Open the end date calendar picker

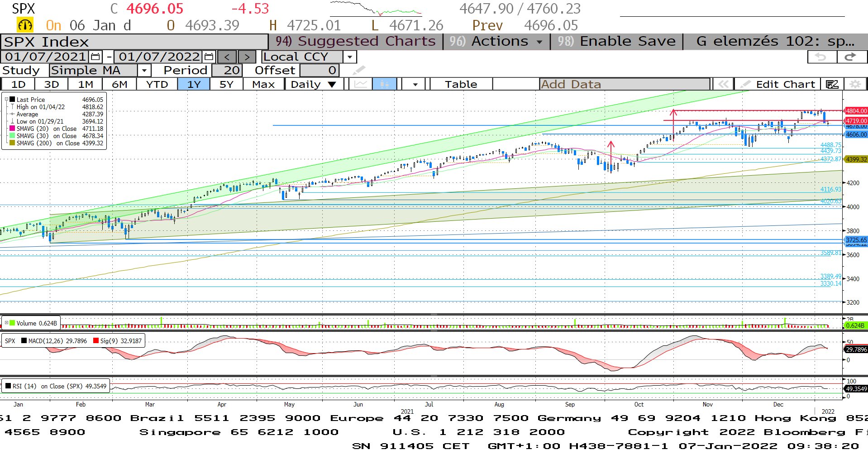pyautogui.click(x=209, y=57)
